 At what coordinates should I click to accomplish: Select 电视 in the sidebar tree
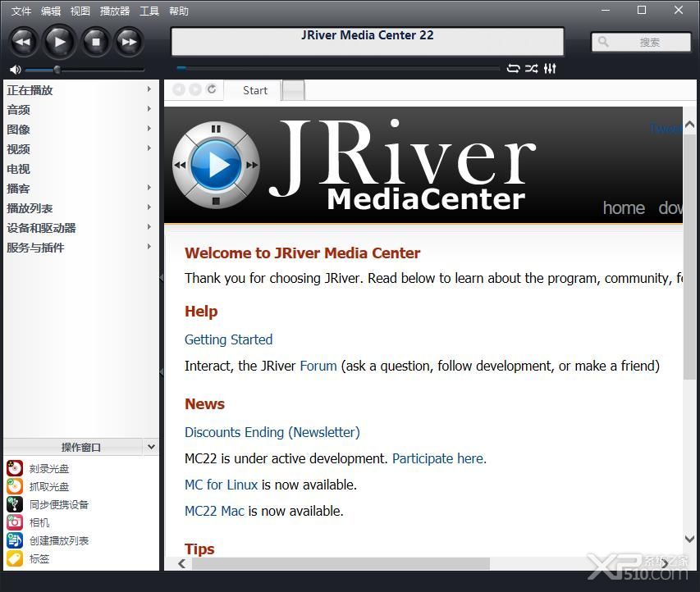(18, 169)
